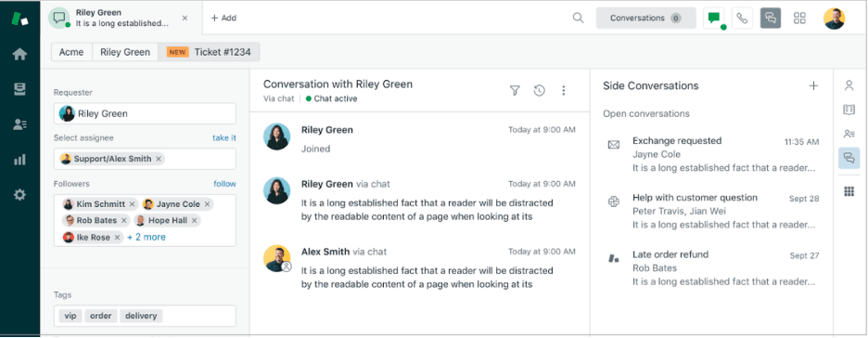868x338 pixels.
Task: Remove Support/Alex Smith assignee
Action: click(159, 159)
